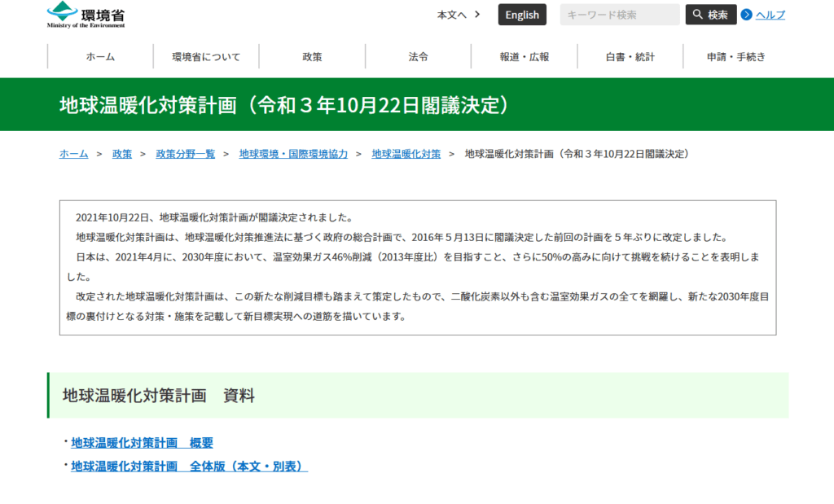The width and height of the screenshot is (834, 504).
Task: Open the 環境省について menu item
Action: point(206,57)
